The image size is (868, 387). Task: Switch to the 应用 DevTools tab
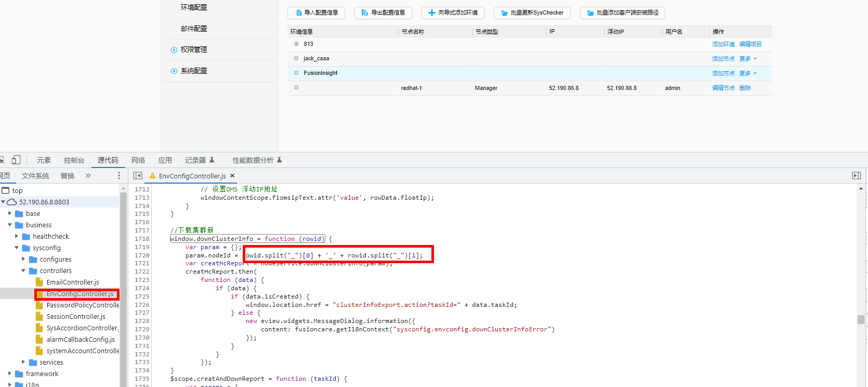[165, 160]
